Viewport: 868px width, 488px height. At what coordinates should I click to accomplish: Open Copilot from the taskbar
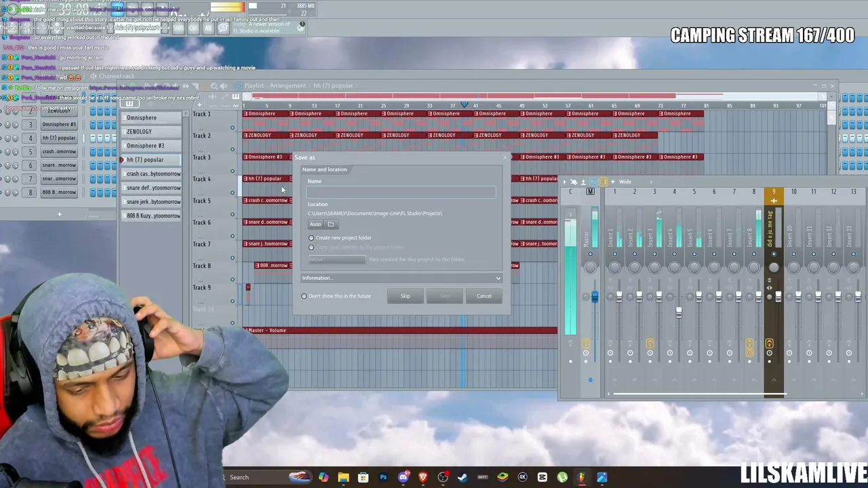click(323, 477)
